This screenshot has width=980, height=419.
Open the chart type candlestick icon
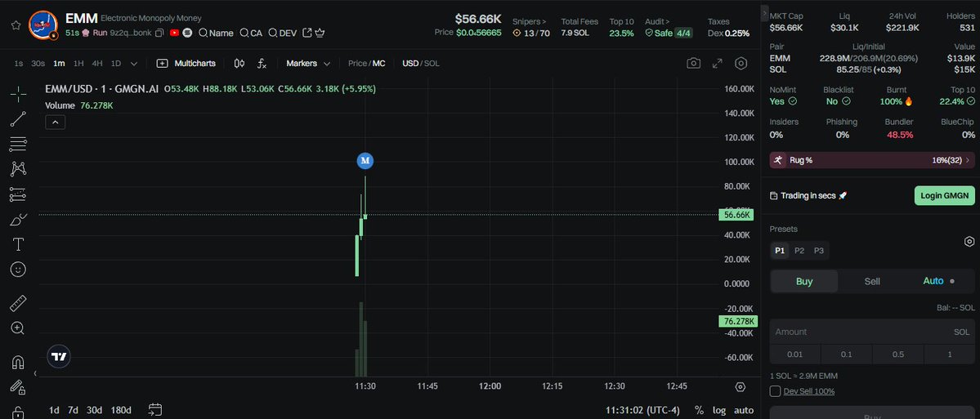[239, 63]
